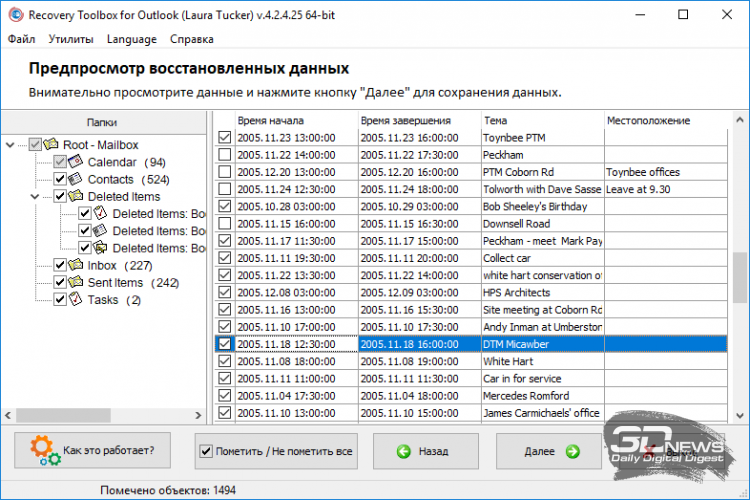Uncheck the Tasks folder checkbox

pos(60,300)
